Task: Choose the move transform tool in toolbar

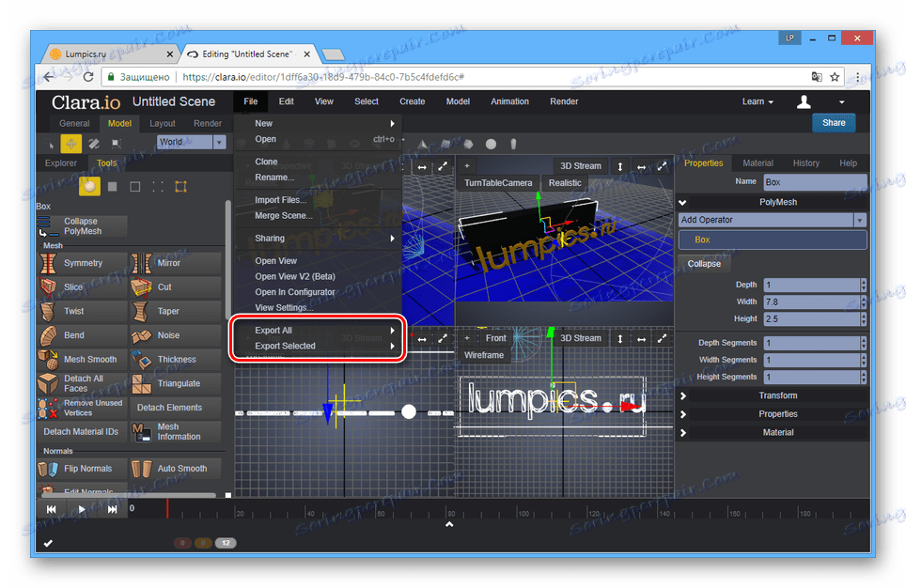Action: click(x=71, y=144)
